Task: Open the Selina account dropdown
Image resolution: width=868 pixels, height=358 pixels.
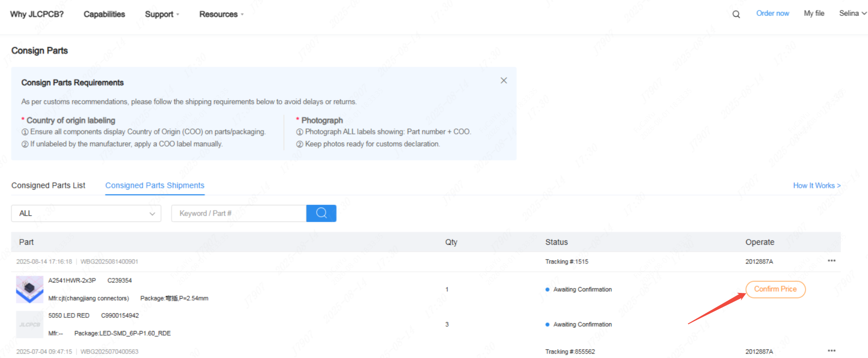Action: [x=853, y=13]
